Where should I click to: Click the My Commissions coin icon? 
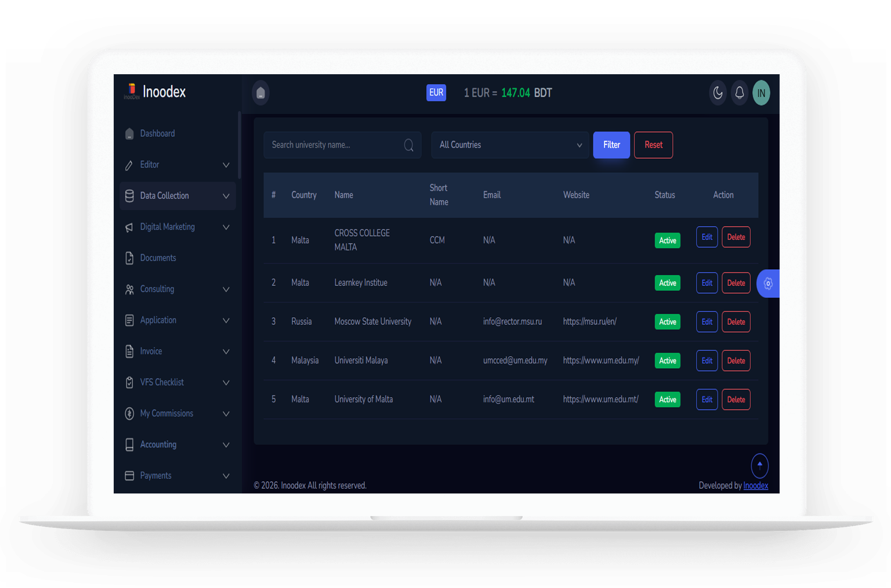pos(129,413)
